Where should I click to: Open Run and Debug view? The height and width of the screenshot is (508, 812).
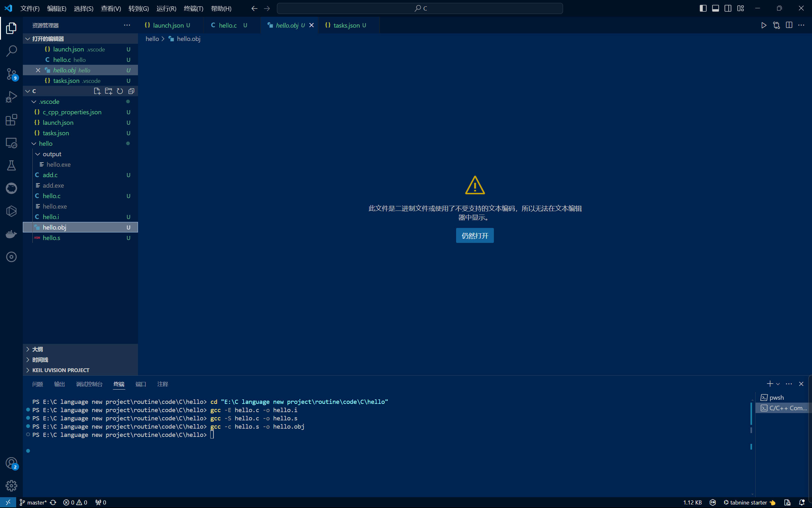tap(11, 97)
